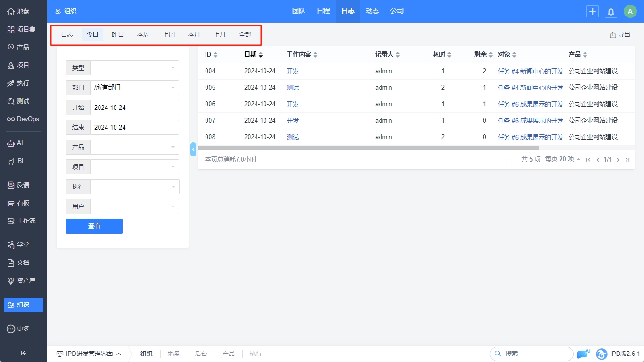Open task link in log row 004
Image resolution: width=644 pixels, height=362 pixels.
click(x=530, y=71)
